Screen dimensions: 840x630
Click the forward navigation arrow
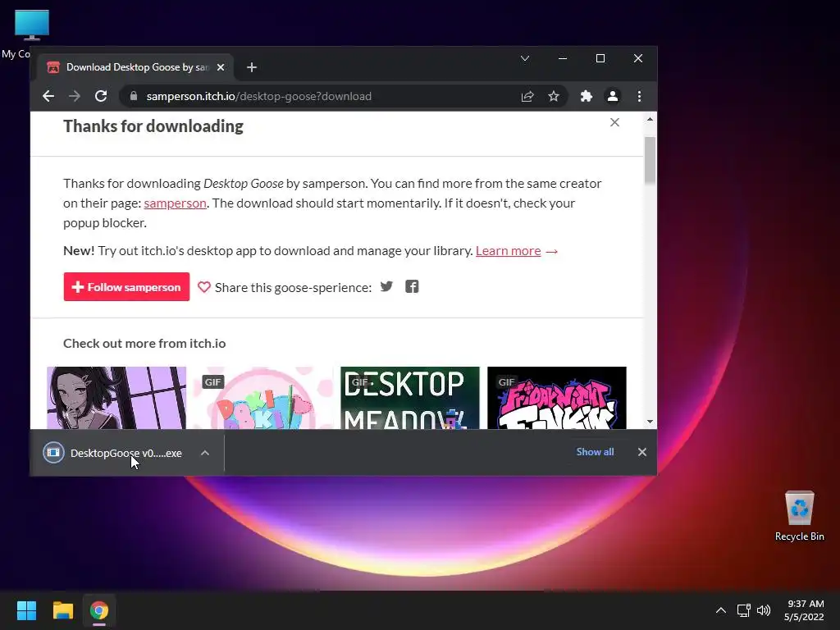click(x=75, y=97)
